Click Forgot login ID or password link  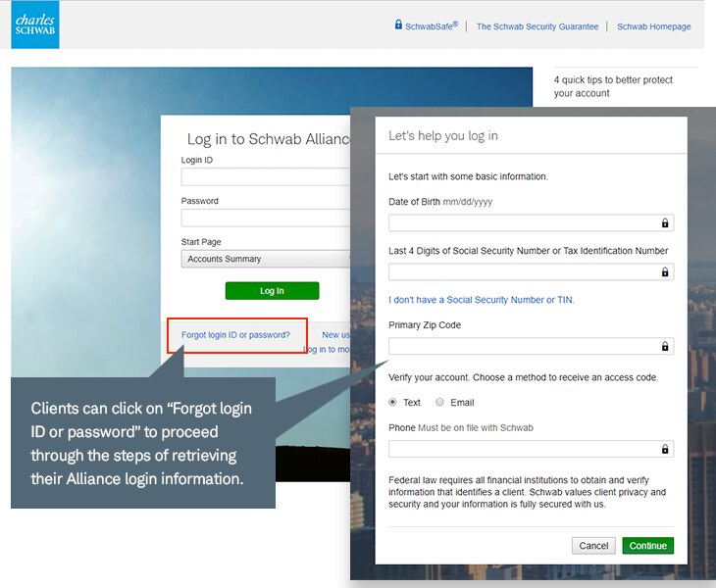(235, 335)
